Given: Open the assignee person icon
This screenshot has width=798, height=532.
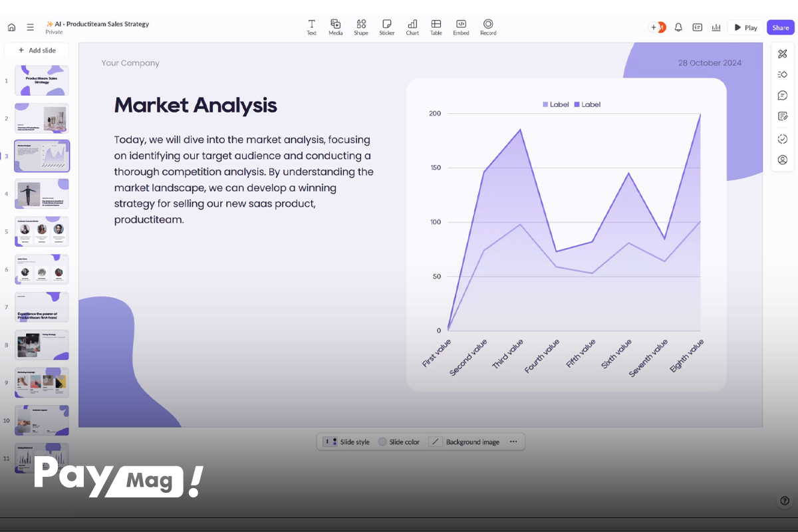Looking at the screenshot, I should click(x=783, y=160).
